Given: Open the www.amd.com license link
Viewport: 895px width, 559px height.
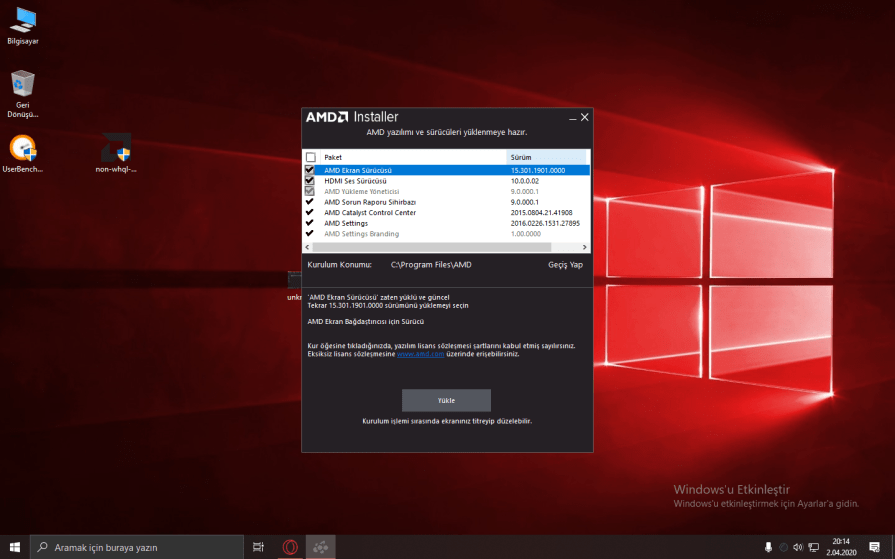Looking at the screenshot, I should coord(420,354).
